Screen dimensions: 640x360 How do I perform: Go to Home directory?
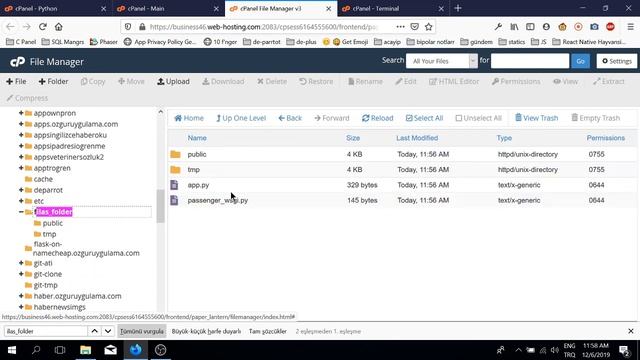(189, 118)
